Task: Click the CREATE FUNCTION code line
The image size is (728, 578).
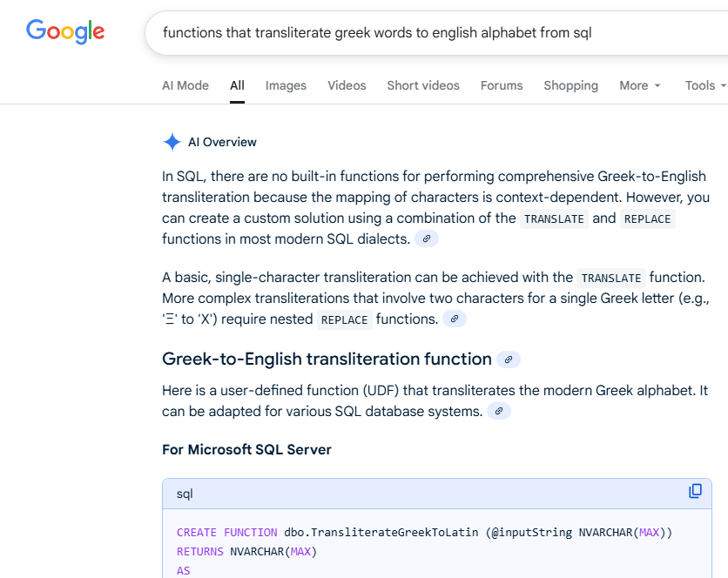Action: click(x=424, y=532)
